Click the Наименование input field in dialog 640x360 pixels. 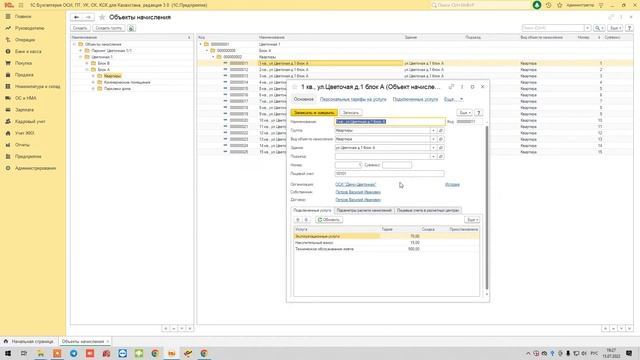coord(390,122)
